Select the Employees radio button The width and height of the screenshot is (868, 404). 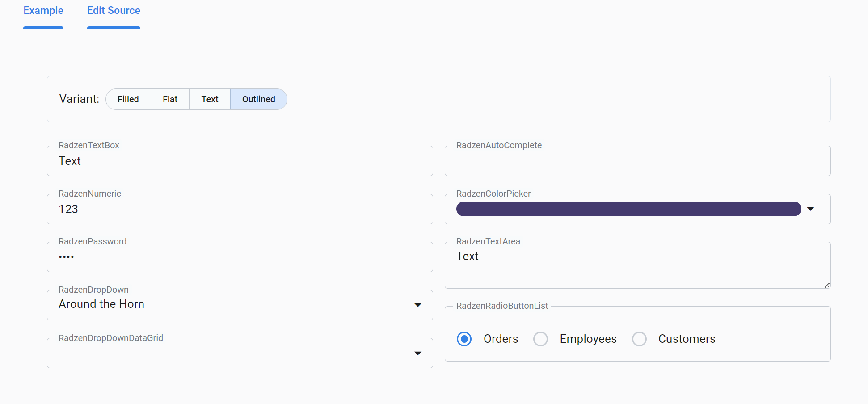(x=541, y=339)
